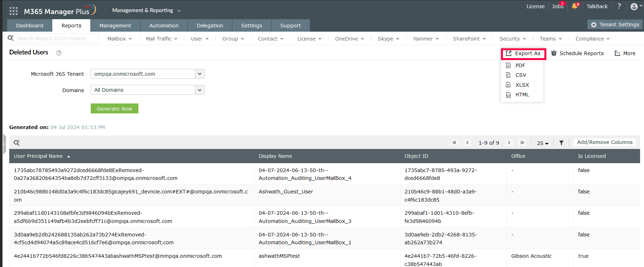The image size is (644, 267).
Task: Expand the Group reports menu
Action: click(233, 39)
